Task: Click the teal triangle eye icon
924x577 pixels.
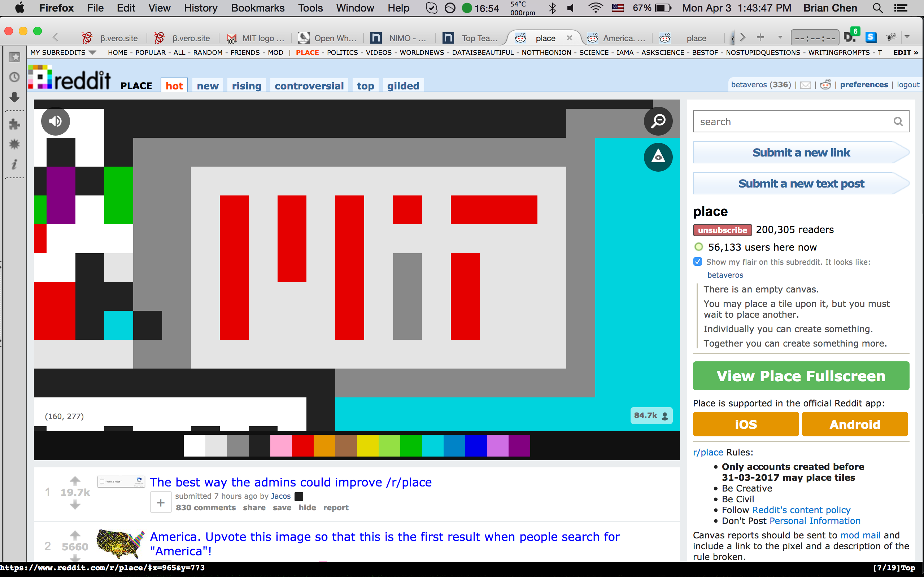Action: (658, 157)
